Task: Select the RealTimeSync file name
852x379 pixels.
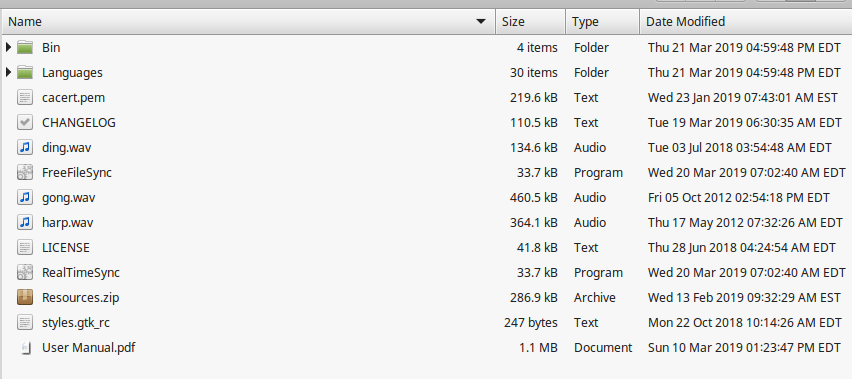Action: click(81, 273)
